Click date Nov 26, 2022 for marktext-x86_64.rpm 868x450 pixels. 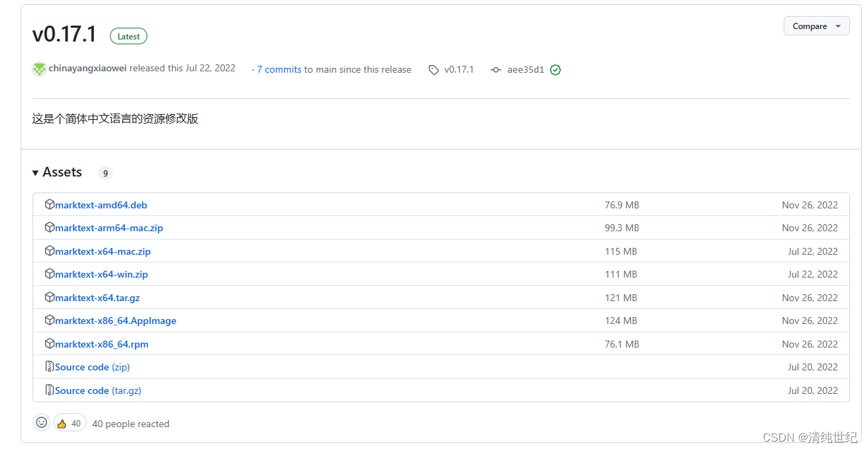[x=810, y=344]
